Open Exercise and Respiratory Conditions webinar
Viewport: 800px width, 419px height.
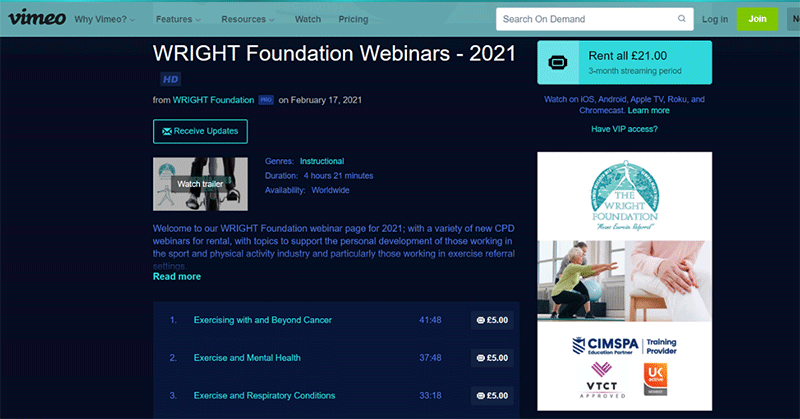tap(264, 396)
